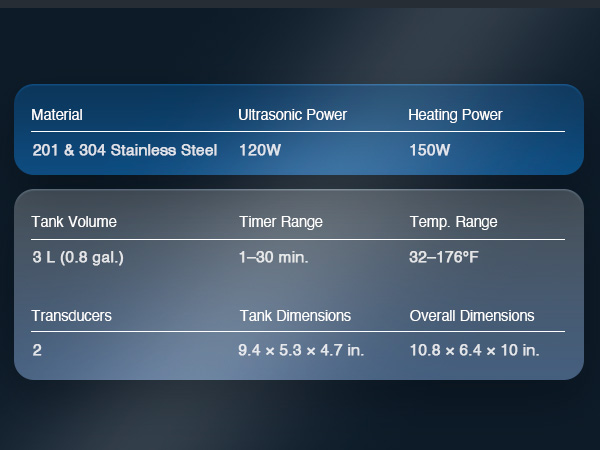Click the Material header label
Image resolution: width=600 pixels, height=450 pixels.
pyautogui.click(x=57, y=115)
